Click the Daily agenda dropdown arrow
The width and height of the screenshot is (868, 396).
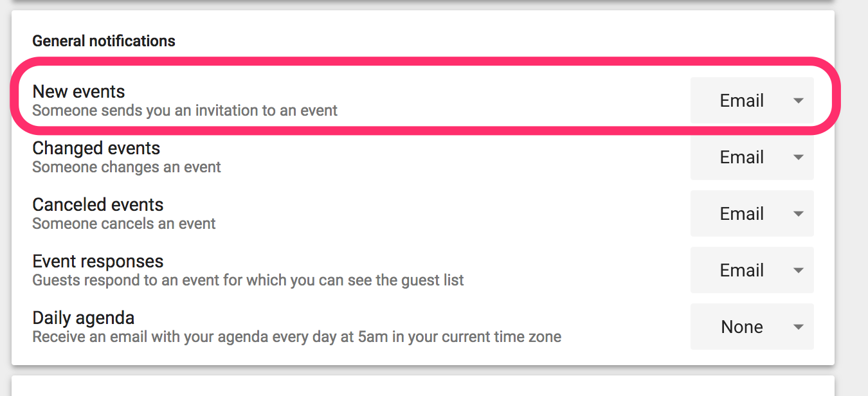799,327
